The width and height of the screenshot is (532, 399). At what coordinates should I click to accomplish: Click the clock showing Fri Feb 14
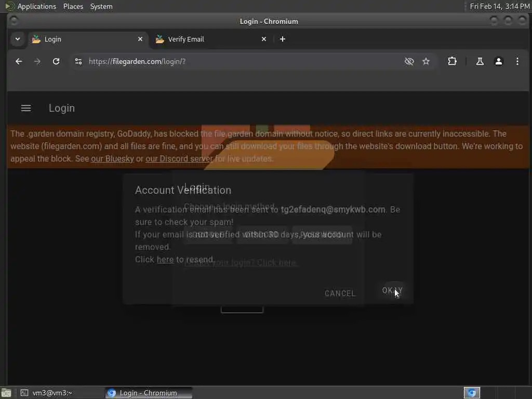tap(499, 6)
